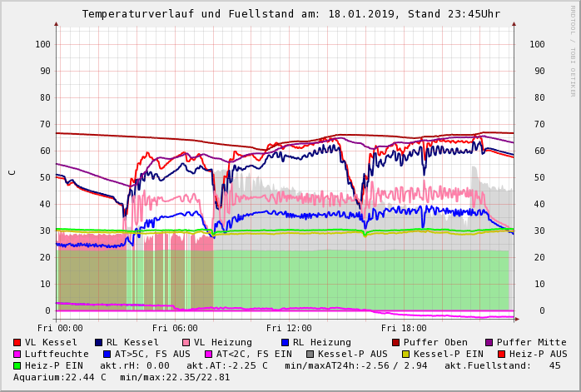The image size is (581, 392).
Task: Click the dark blue RL Kessel swatch
Action: (x=99, y=342)
